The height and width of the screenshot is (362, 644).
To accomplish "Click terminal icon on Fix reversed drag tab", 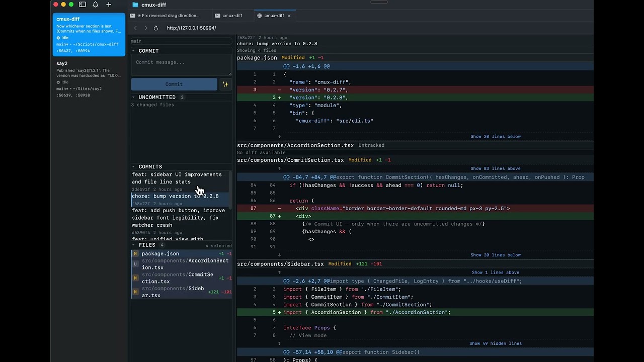I will tap(133, 16).
